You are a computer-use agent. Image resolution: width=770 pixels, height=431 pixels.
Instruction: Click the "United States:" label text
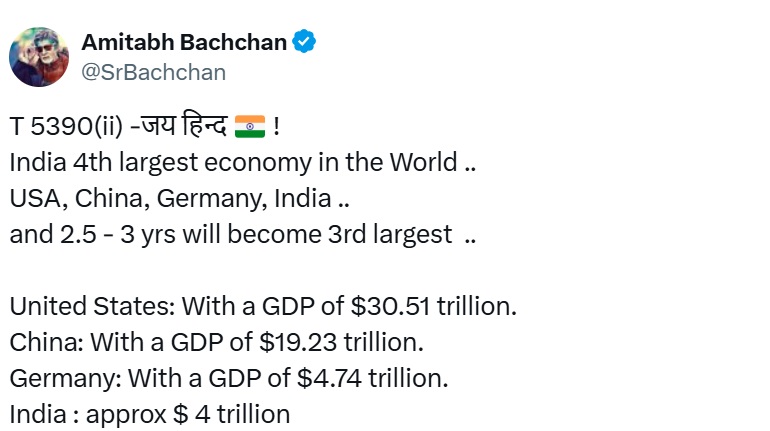(76, 306)
